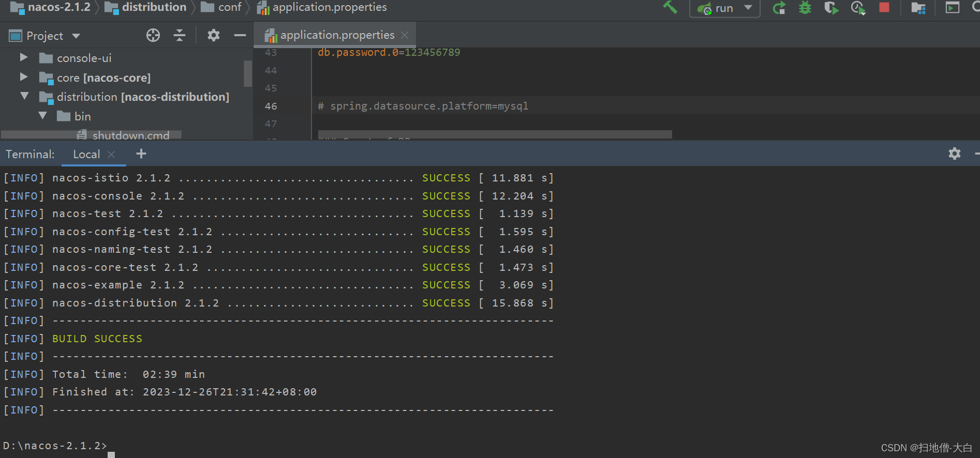Click the spring.datasource.platform=mysql comment line
The height and width of the screenshot is (458, 980).
pyautogui.click(x=423, y=106)
